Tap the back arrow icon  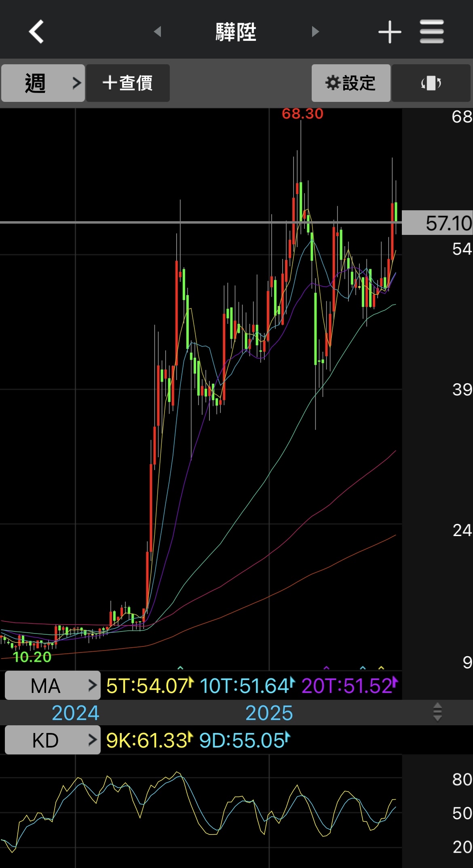(36, 32)
